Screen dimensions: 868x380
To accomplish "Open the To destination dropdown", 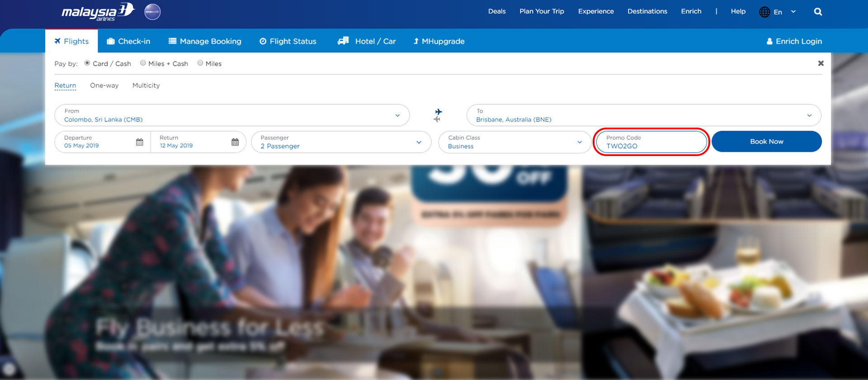I will coord(644,115).
